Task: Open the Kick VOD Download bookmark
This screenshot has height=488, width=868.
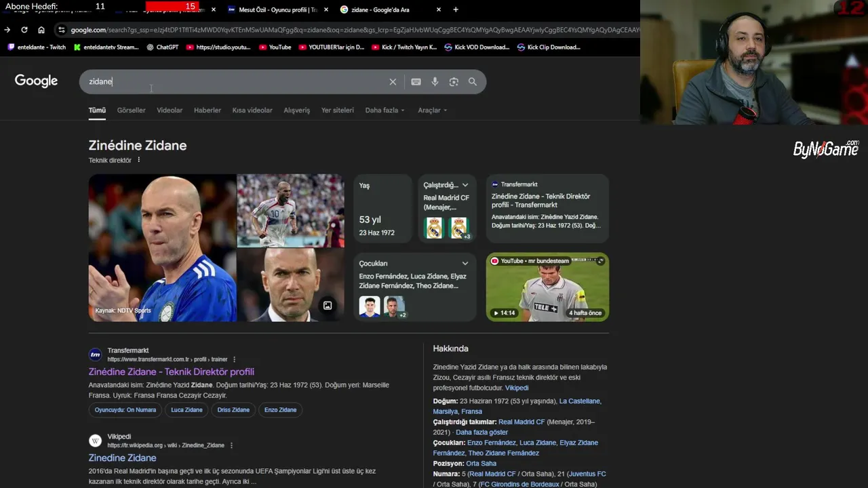Action: coord(477,47)
